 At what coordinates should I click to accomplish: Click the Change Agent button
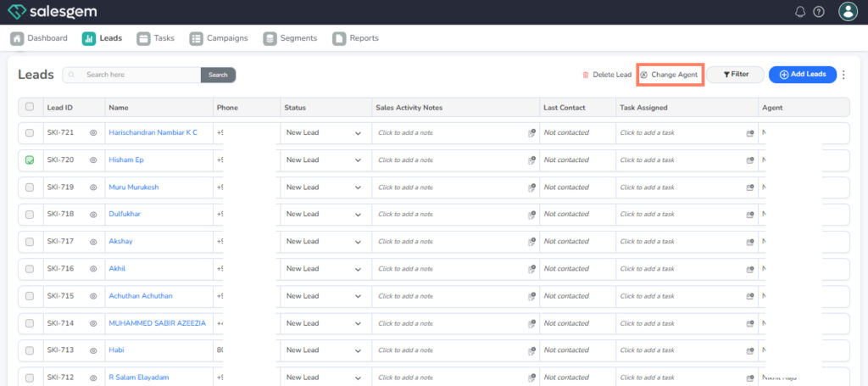pyautogui.click(x=670, y=75)
